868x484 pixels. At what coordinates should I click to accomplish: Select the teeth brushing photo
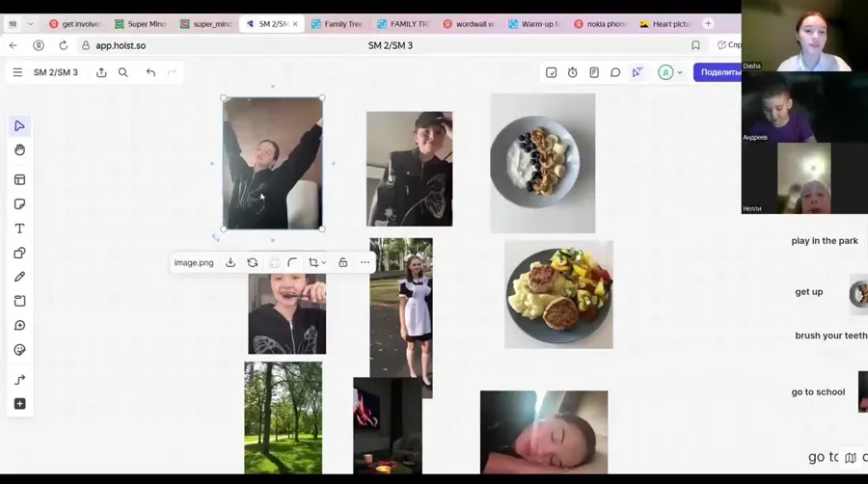pos(286,313)
